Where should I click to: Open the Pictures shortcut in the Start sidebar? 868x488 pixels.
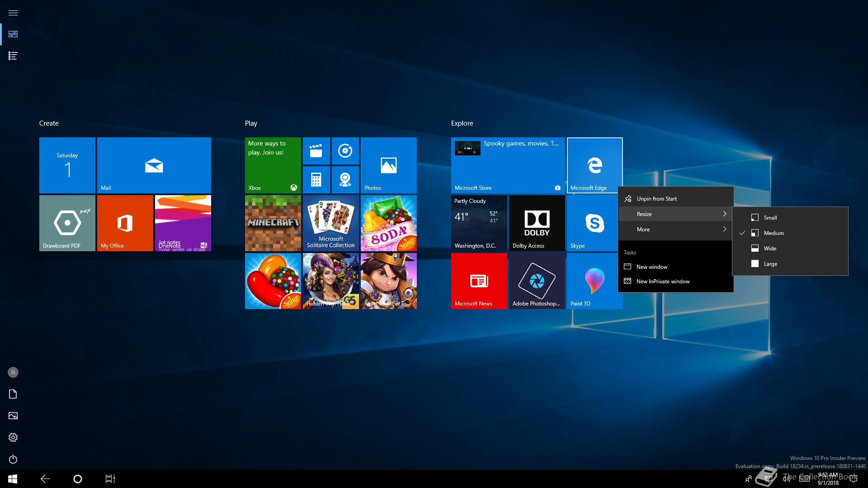[13, 416]
